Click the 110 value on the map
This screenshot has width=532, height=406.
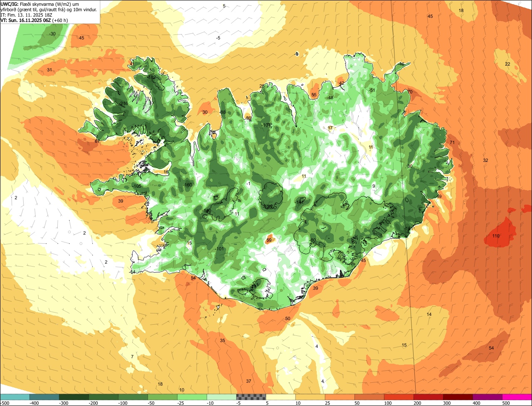pyautogui.click(x=496, y=236)
